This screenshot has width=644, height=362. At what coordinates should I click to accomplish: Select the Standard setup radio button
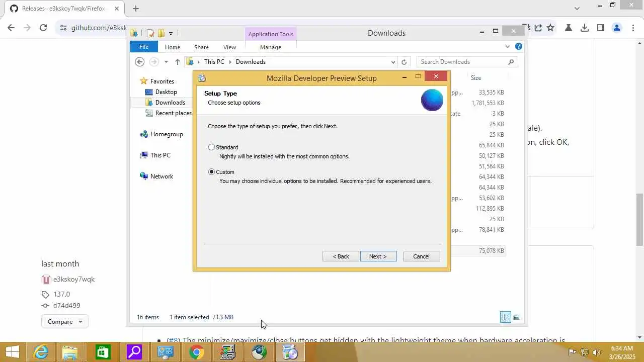point(211,147)
